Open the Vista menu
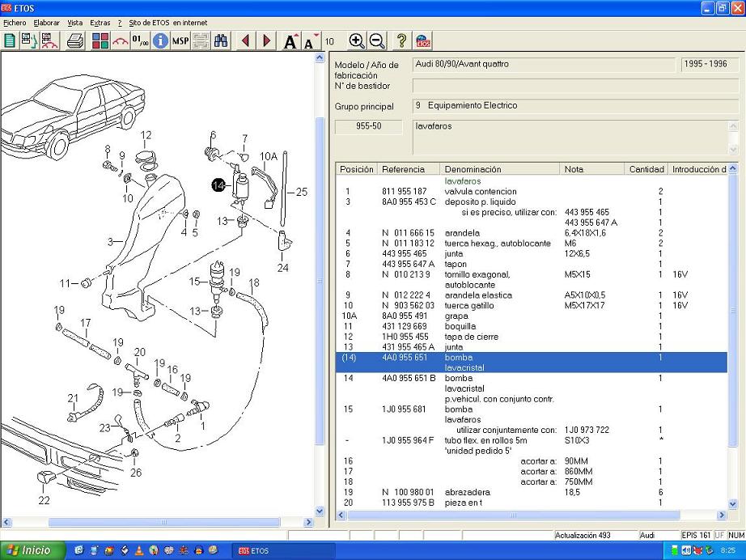 (74, 23)
